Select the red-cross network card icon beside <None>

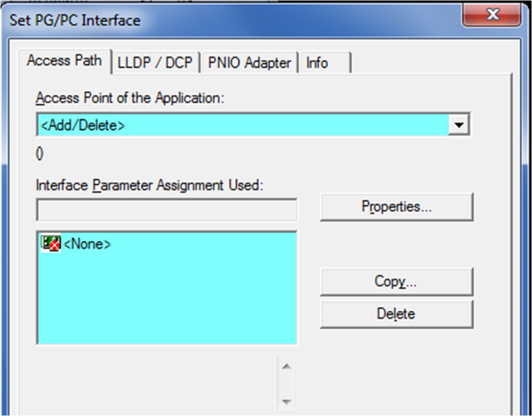51,243
